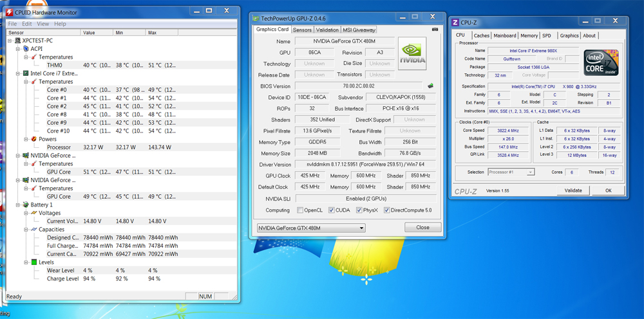Collapse the Levels node
The width and height of the screenshot is (644, 319).
pos(26,262)
